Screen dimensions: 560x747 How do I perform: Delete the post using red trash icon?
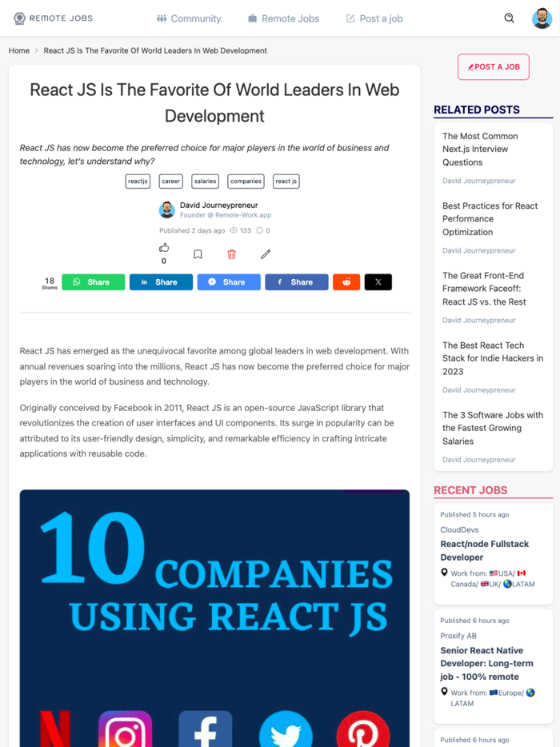232,254
